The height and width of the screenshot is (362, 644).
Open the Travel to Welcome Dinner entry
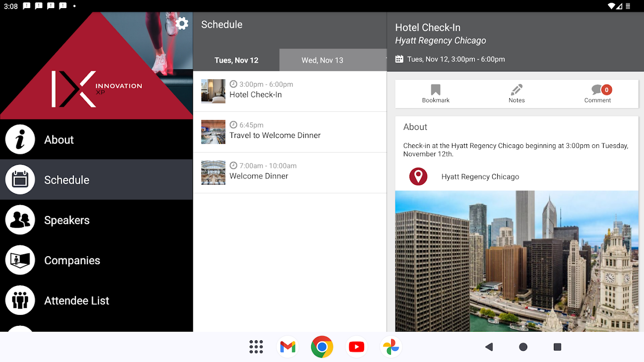(x=290, y=132)
